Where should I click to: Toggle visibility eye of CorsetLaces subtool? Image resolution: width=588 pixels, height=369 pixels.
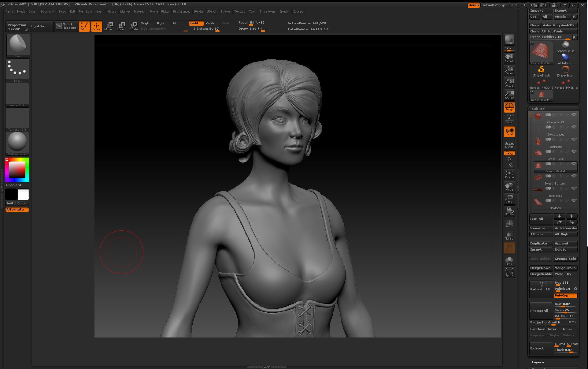[574, 127]
